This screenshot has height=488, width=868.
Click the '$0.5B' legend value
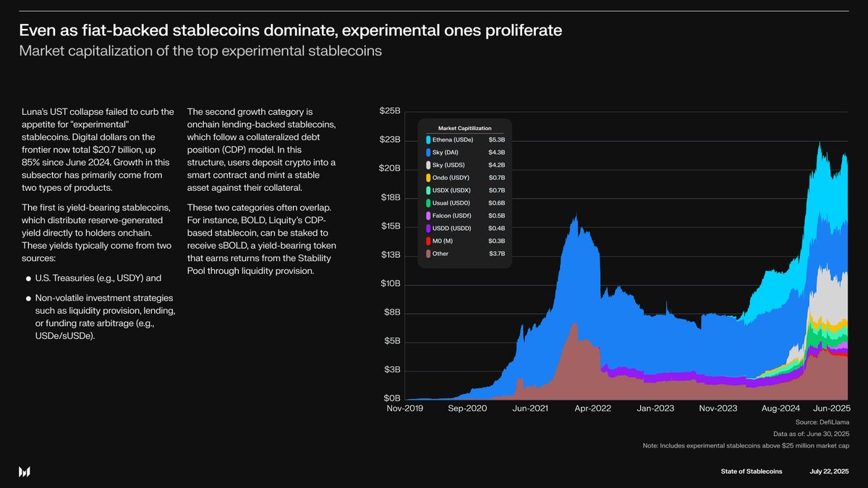(x=496, y=215)
